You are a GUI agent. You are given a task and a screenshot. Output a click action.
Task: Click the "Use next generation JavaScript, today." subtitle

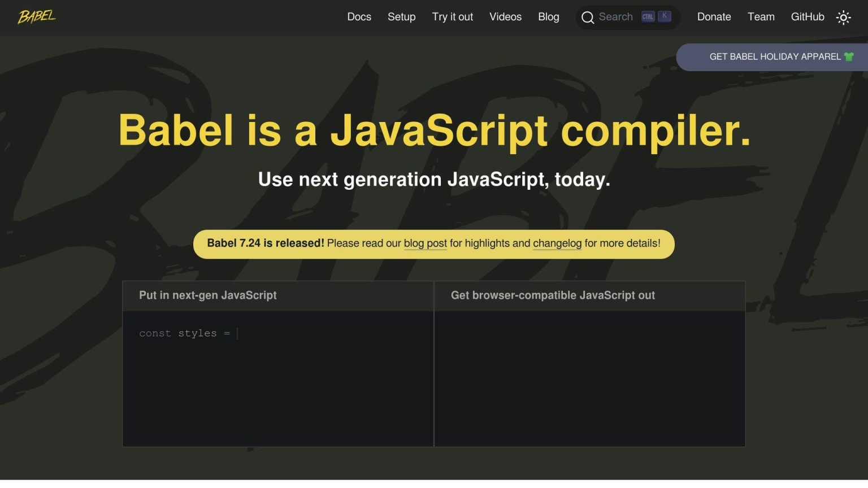tap(434, 180)
